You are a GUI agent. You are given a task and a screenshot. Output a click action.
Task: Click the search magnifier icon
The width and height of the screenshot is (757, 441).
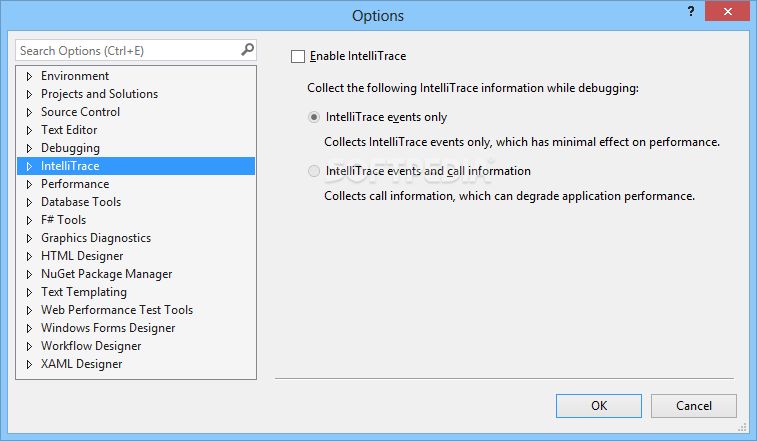[x=247, y=49]
